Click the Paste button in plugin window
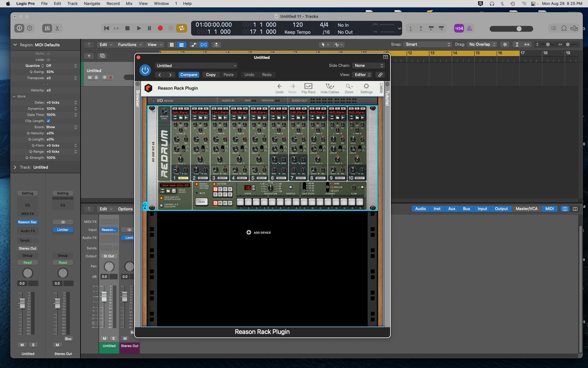This screenshot has width=588, height=368. [x=228, y=75]
